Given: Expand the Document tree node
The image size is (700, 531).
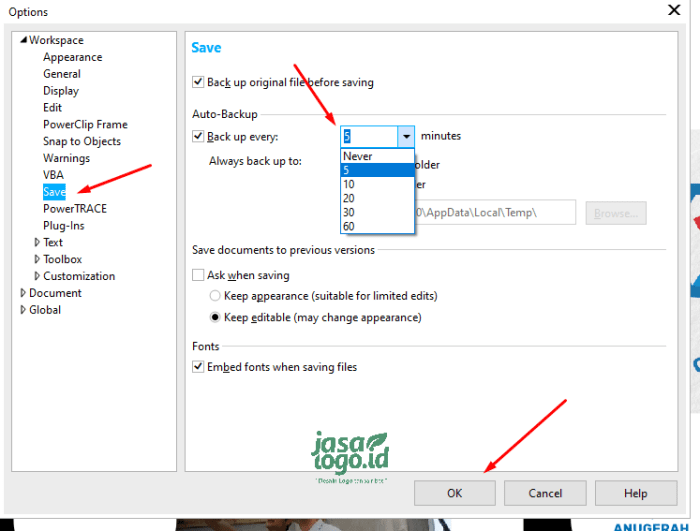Looking at the screenshot, I should 23,294.
